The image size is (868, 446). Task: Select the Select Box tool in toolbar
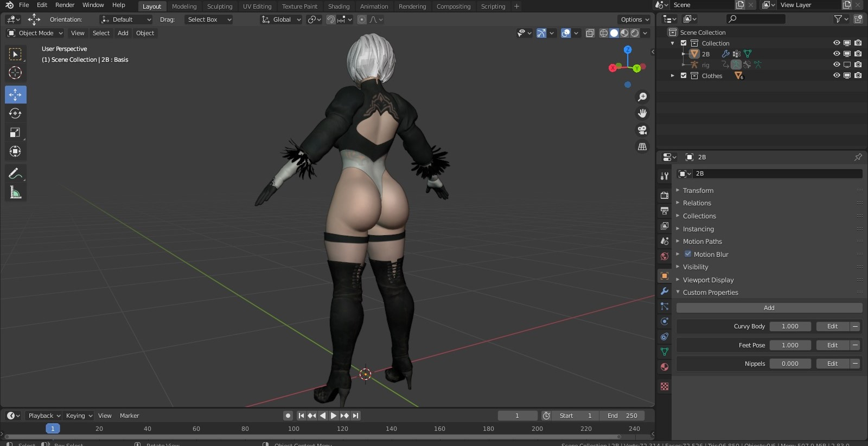coord(15,54)
